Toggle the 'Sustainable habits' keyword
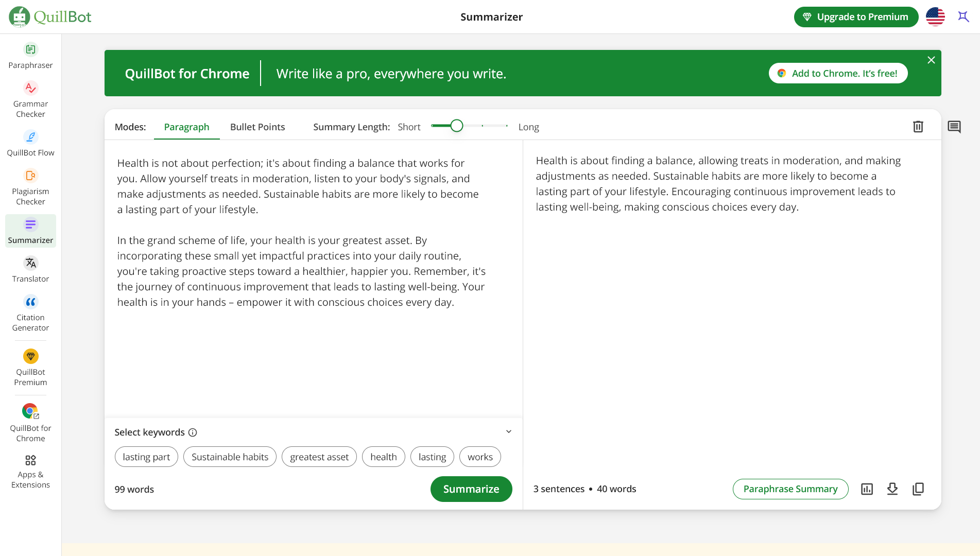This screenshot has width=980, height=556. (x=230, y=457)
